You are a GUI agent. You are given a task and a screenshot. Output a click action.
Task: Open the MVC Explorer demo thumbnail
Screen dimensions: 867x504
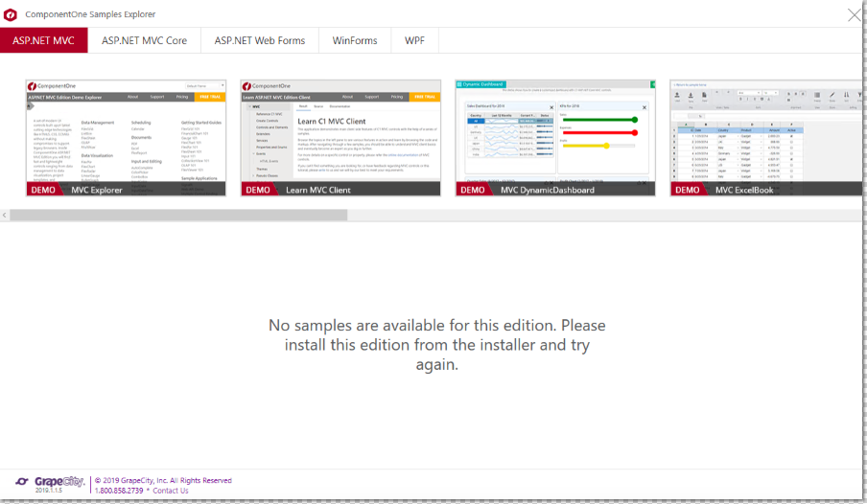coord(126,138)
